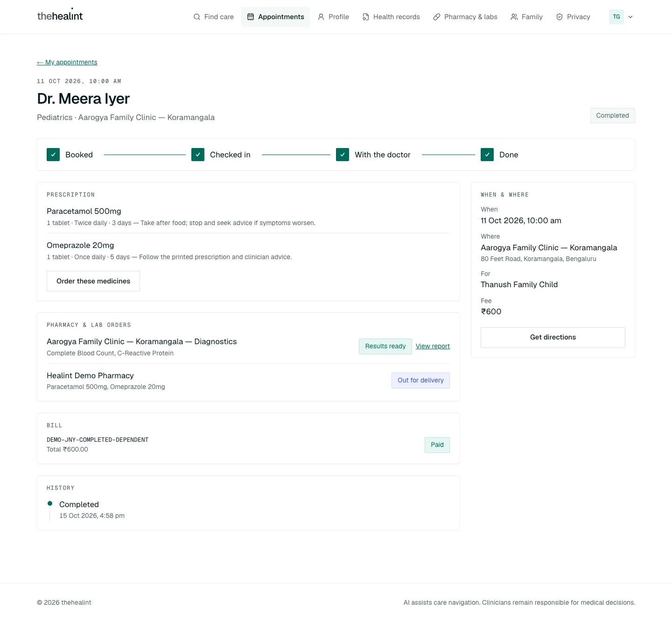
Task: Click the Total ₹600.00 line
Action: point(67,450)
